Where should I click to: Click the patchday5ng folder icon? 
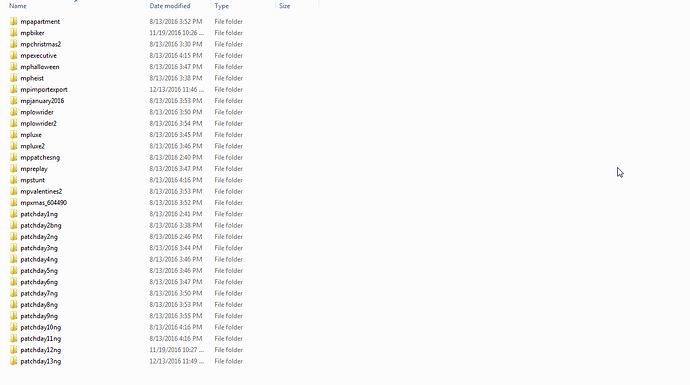[x=14, y=271]
